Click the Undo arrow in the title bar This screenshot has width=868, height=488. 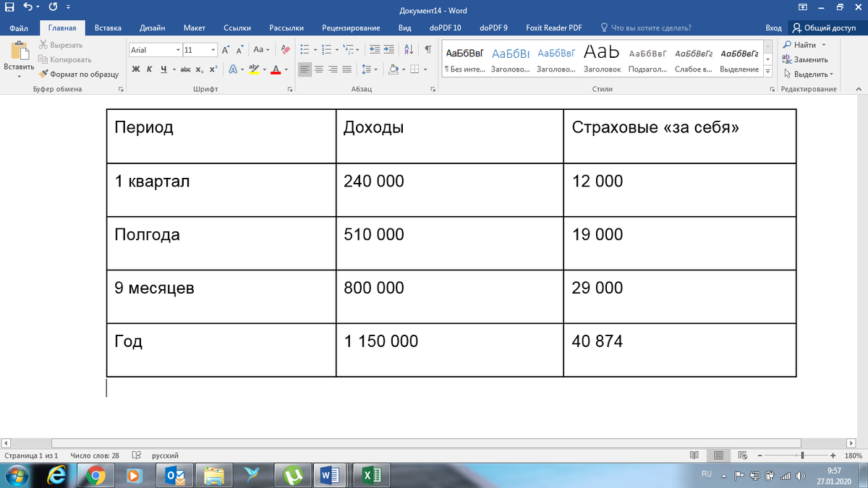coord(27,7)
